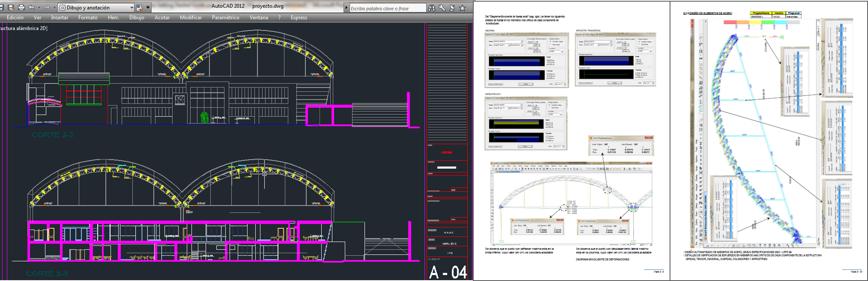The image size is (868, 281).
Task: Click the binoculars search icon
Action: click(x=432, y=8)
